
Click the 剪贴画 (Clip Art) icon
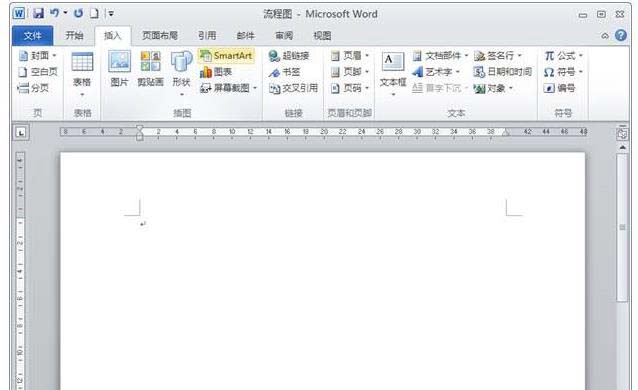pos(150,69)
